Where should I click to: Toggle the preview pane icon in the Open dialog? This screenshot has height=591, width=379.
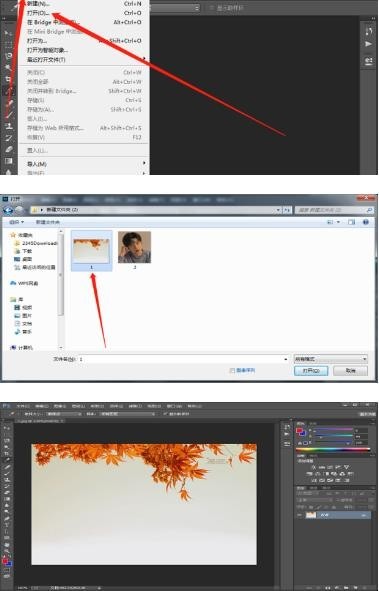tap(351, 222)
